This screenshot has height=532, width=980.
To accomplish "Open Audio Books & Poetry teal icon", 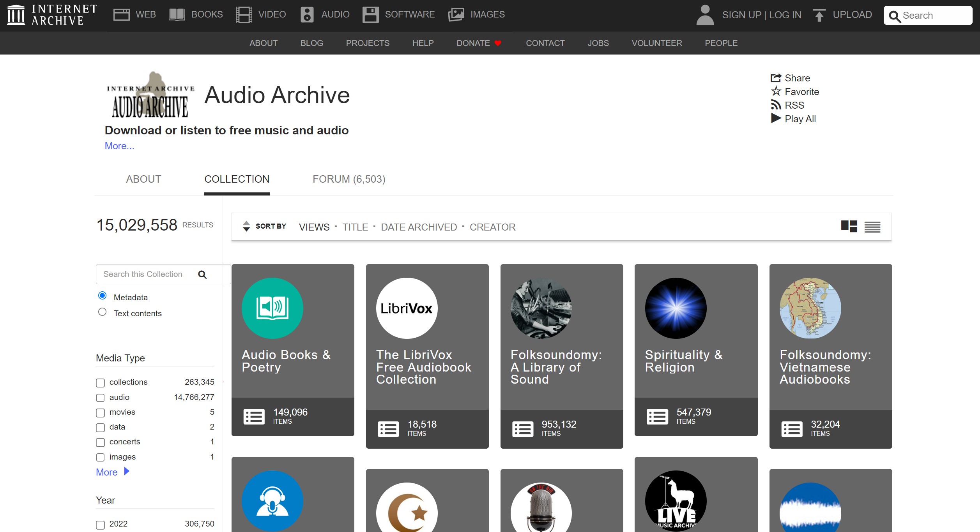I will pos(272,308).
